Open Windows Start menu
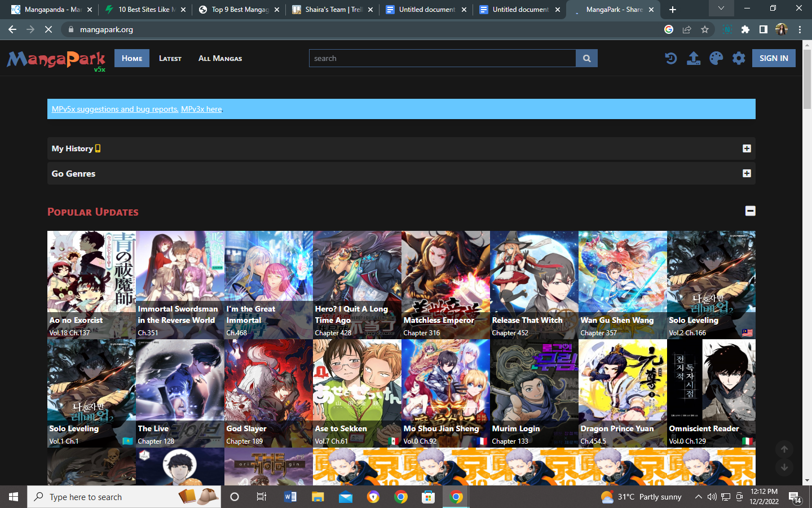812x508 pixels. (14, 497)
